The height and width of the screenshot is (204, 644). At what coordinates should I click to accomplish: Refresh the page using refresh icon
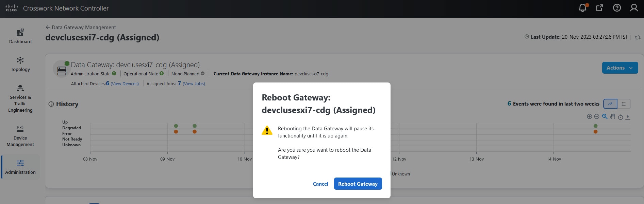point(638,37)
